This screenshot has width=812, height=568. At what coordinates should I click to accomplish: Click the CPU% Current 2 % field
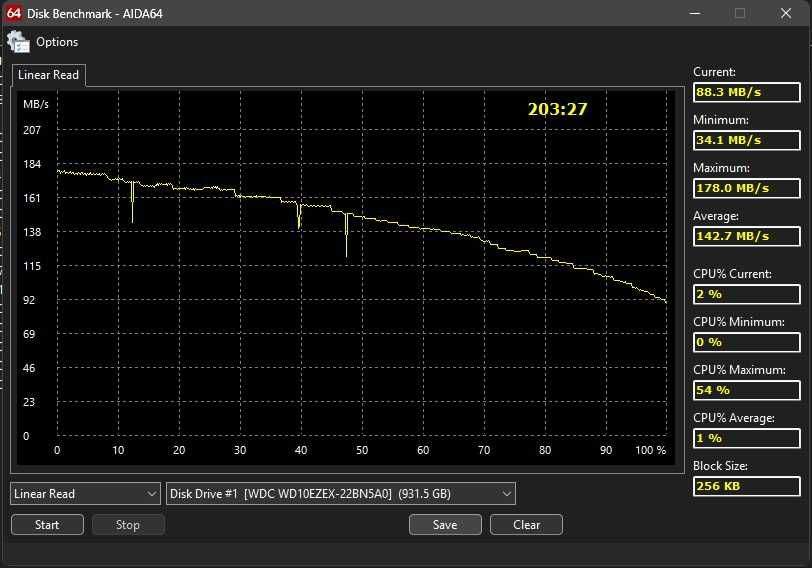746,294
